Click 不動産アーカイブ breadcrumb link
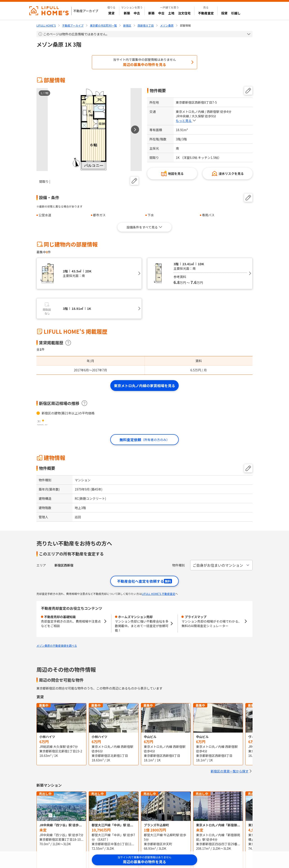 [x=73, y=26]
